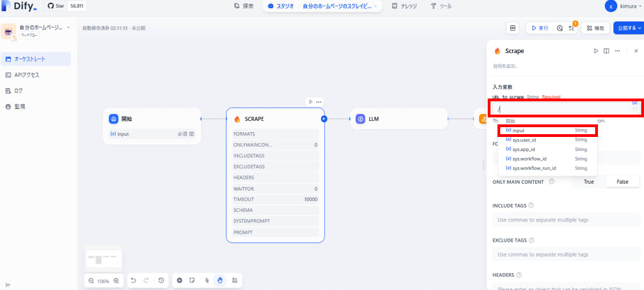Choose the input variable from list

pyautogui.click(x=547, y=131)
